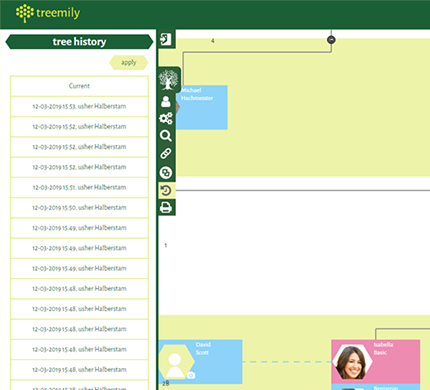Toggle the tree history clock icon
Viewport: 430px width, 390px height.
point(166,191)
